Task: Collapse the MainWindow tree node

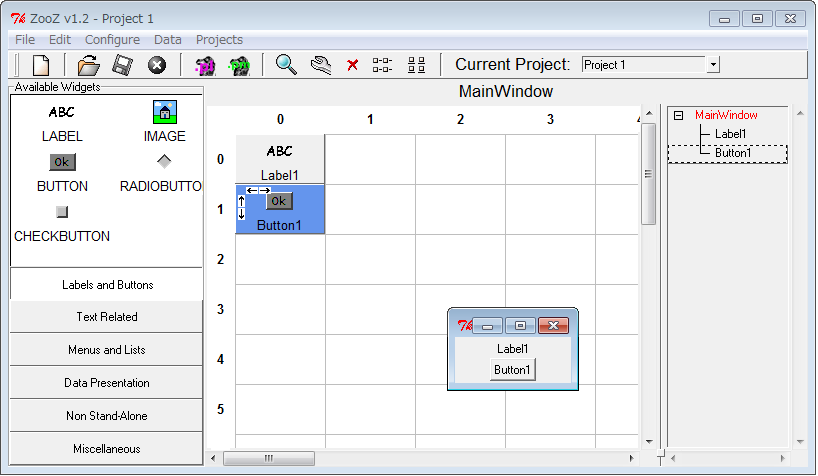Action: [x=678, y=115]
